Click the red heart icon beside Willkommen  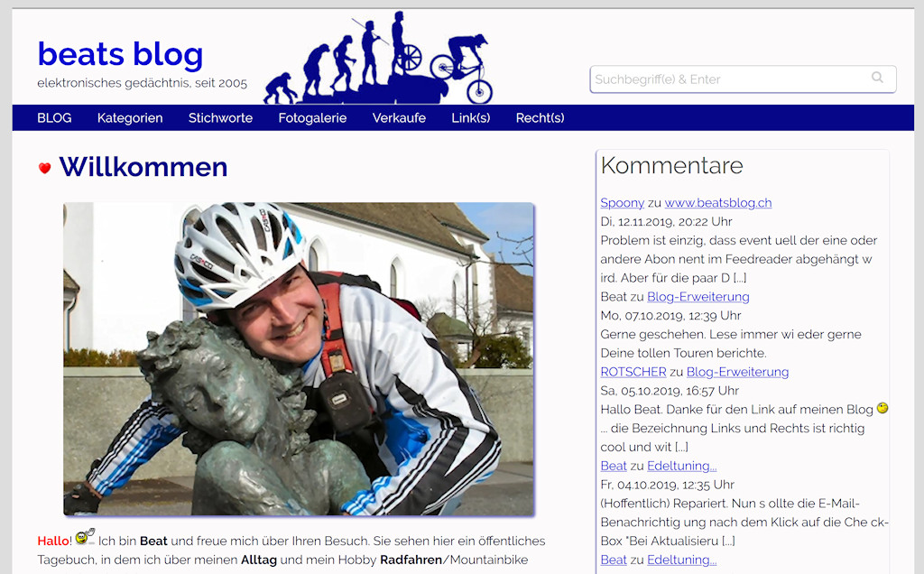click(x=45, y=168)
